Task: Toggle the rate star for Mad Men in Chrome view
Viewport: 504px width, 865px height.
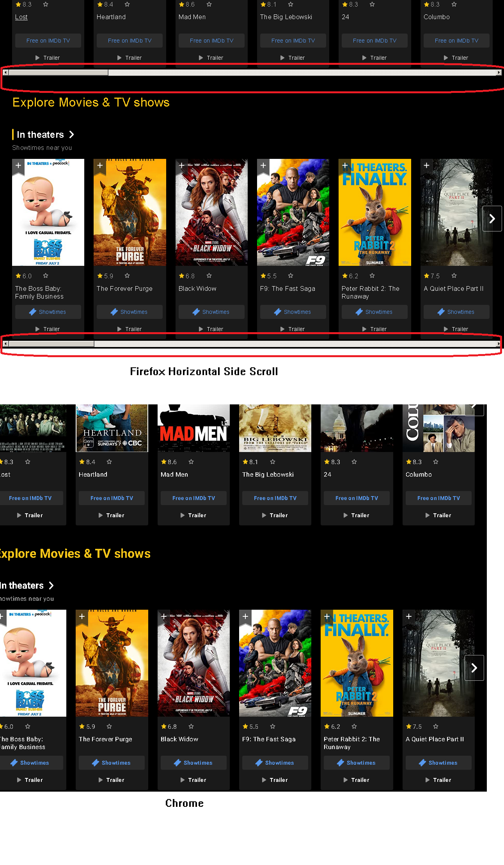Action: pos(191,462)
